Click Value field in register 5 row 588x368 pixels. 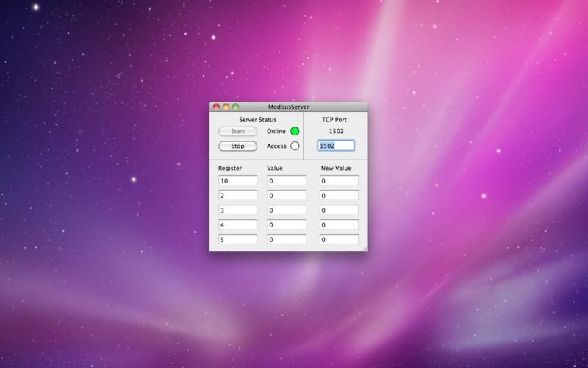(x=287, y=240)
